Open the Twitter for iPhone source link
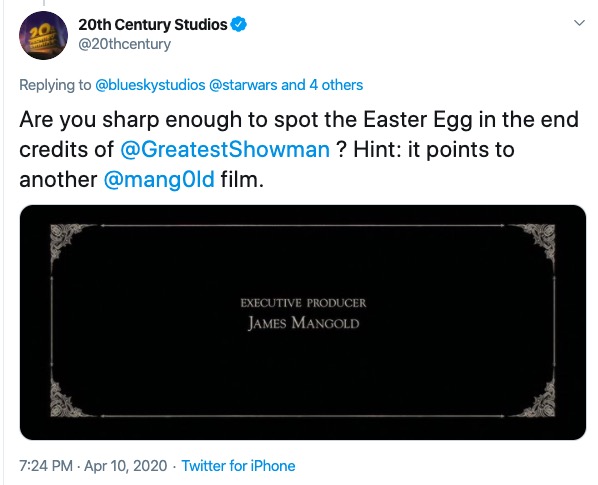Viewport: 598px width, 485px height. pyautogui.click(x=238, y=466)
